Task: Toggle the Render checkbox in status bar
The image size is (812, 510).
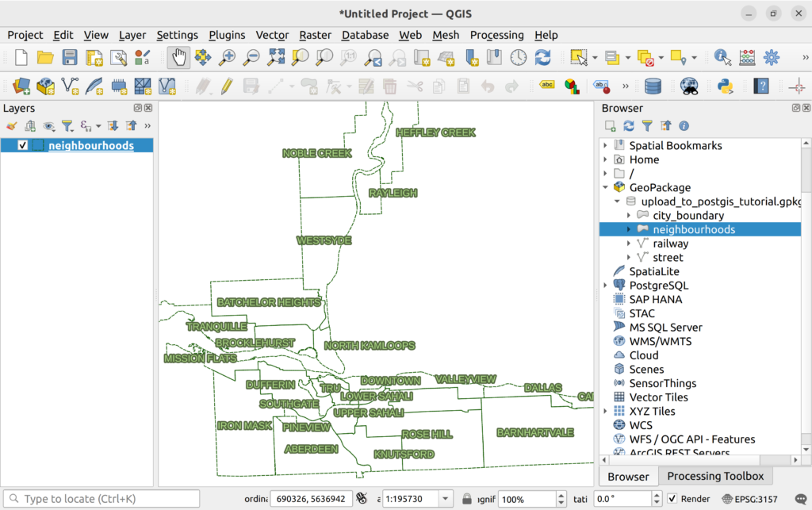Action: coord(672,499)
